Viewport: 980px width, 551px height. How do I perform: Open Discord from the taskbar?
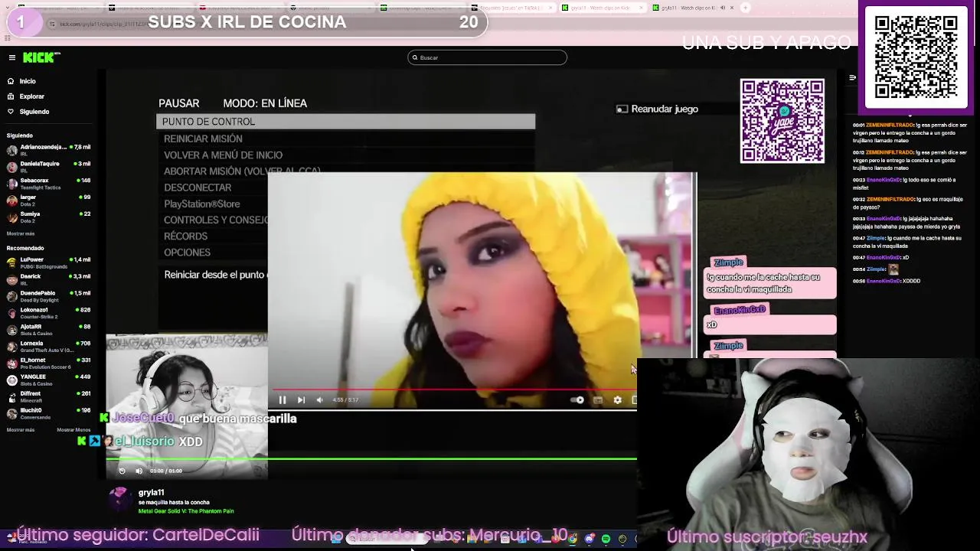click(x=589, y=540)
